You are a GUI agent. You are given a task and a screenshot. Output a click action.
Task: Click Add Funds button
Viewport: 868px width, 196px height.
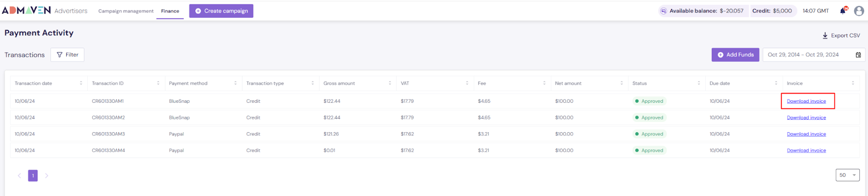(x=736, y=55)
